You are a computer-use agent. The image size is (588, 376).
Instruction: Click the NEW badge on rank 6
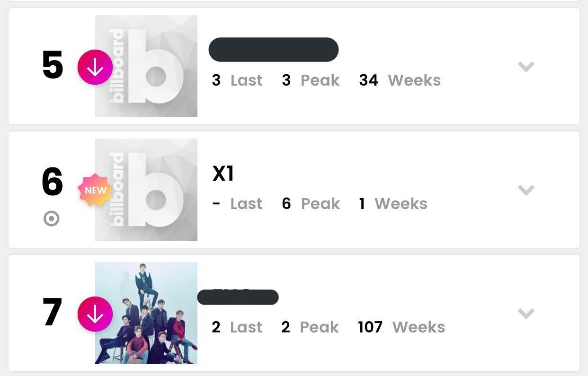coord(95,191)
